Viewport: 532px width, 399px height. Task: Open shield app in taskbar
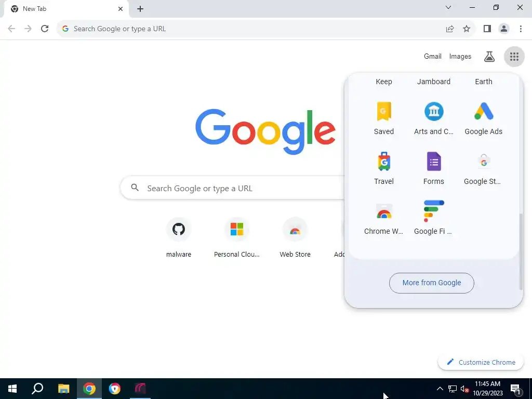(x=115, y=389)
